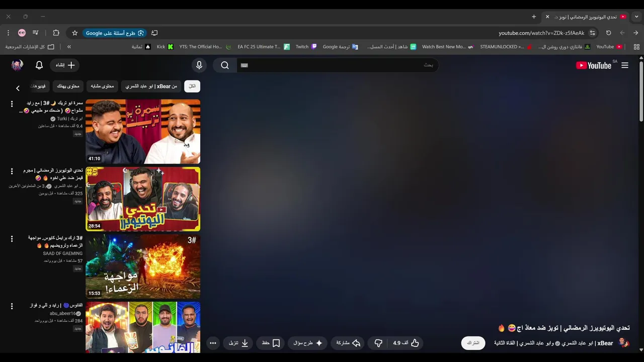Open the tab search dropdown arrow

coord(636,17)
